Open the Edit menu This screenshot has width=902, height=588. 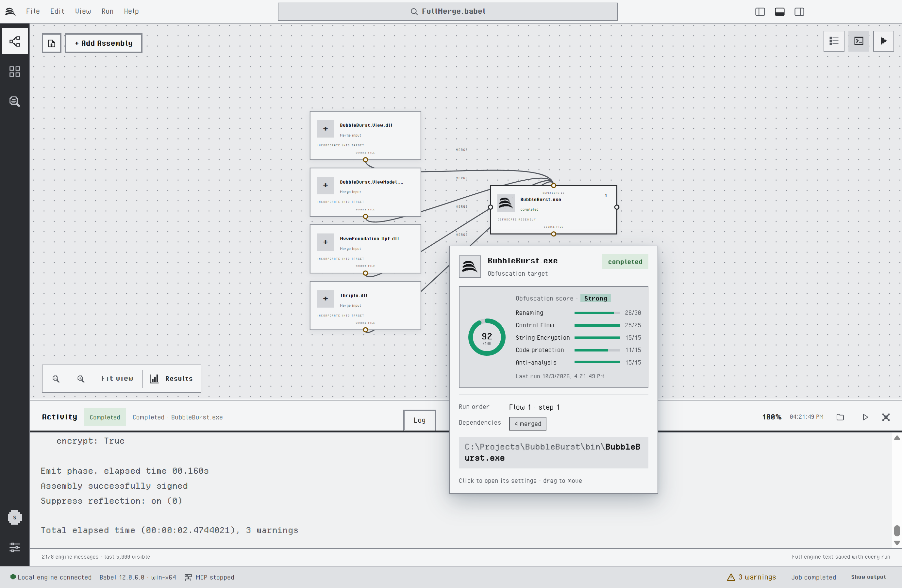[x=57, y=11]
